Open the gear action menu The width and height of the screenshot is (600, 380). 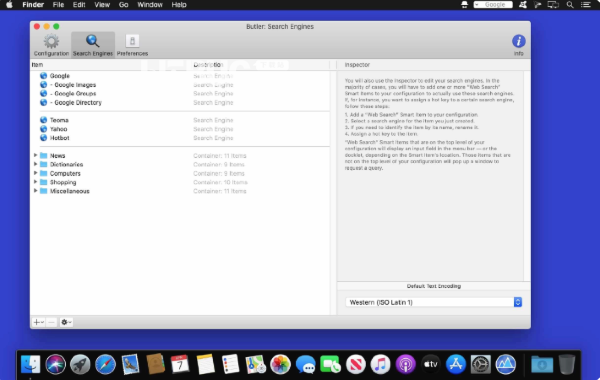pyautogui.click(x=66, y=322)
